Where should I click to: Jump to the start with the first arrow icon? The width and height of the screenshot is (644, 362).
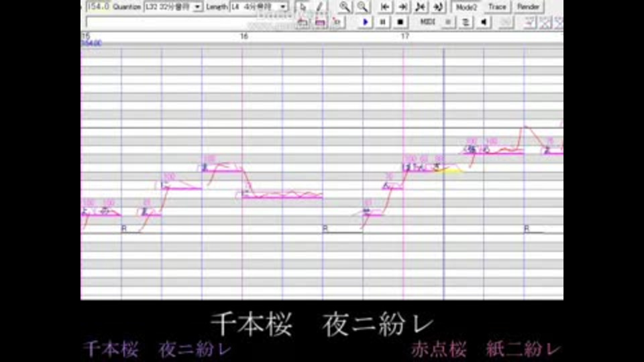point(385,7)
